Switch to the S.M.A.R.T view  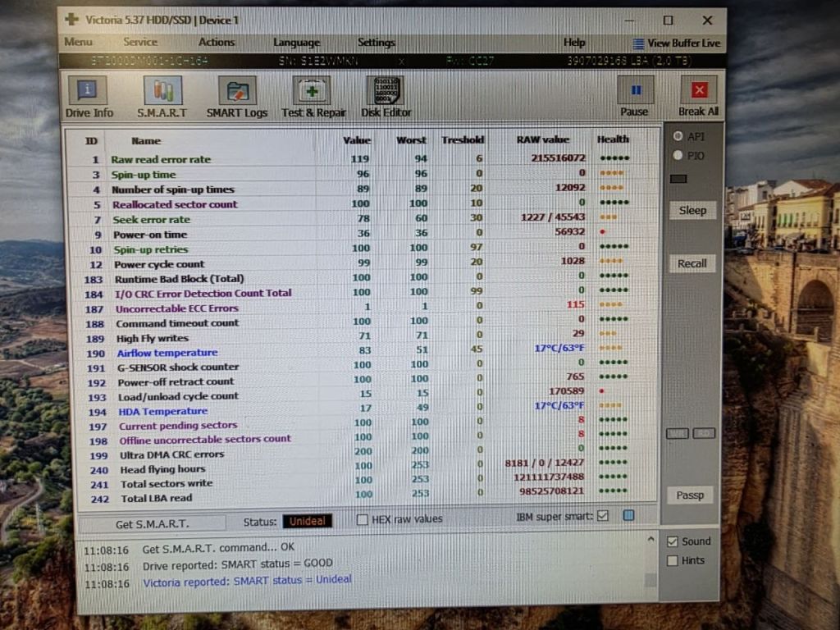pyautogui.click(x=162, y=97)
